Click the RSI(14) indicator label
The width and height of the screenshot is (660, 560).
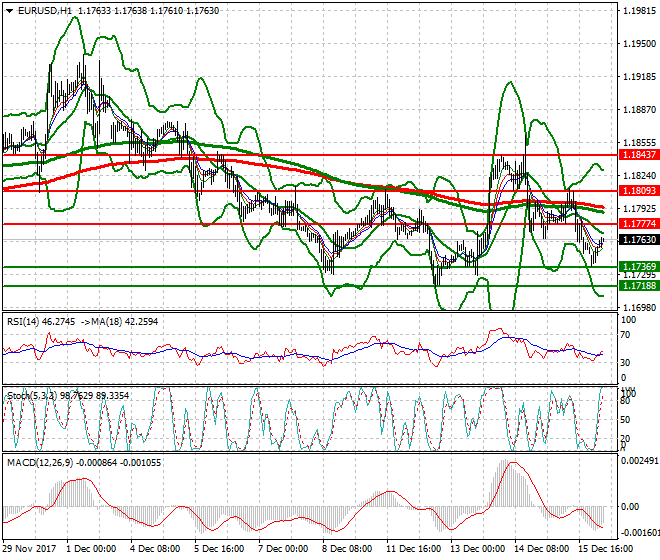[x=26, y=321]
